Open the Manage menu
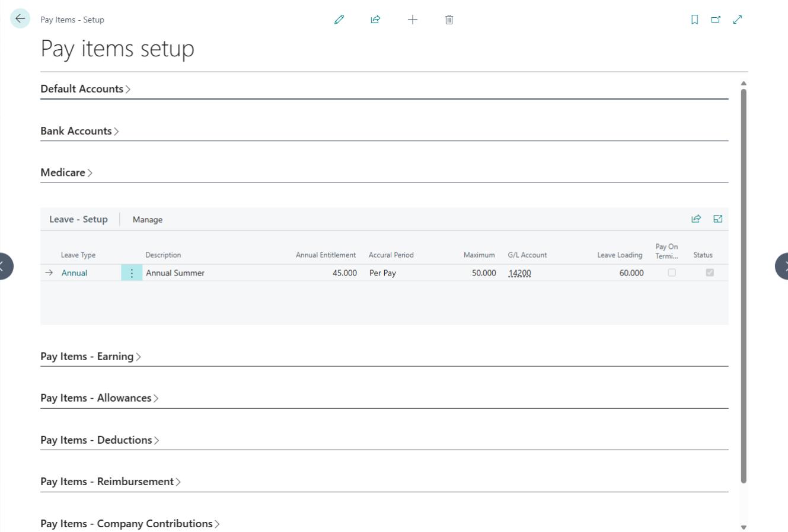788x532 pixels. [x=148, y=220]
